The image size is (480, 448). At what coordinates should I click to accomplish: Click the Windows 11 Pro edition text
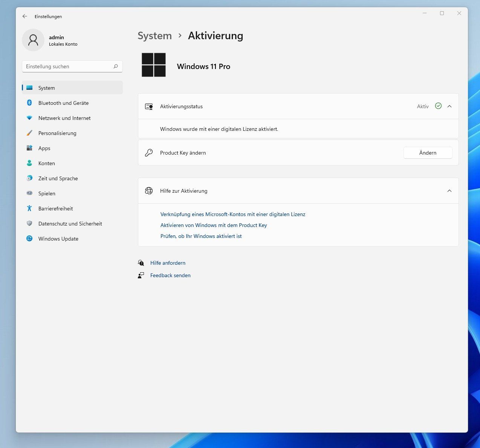[x=203, y=66]
